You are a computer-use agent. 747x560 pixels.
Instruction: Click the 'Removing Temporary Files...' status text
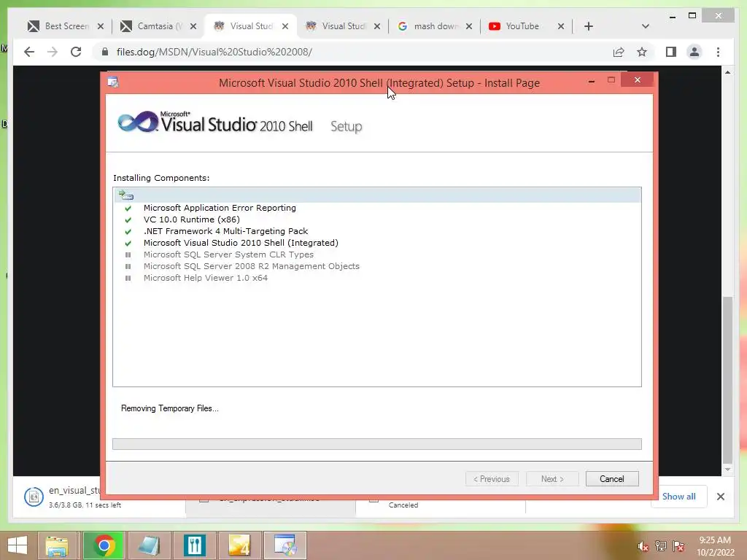169,408
